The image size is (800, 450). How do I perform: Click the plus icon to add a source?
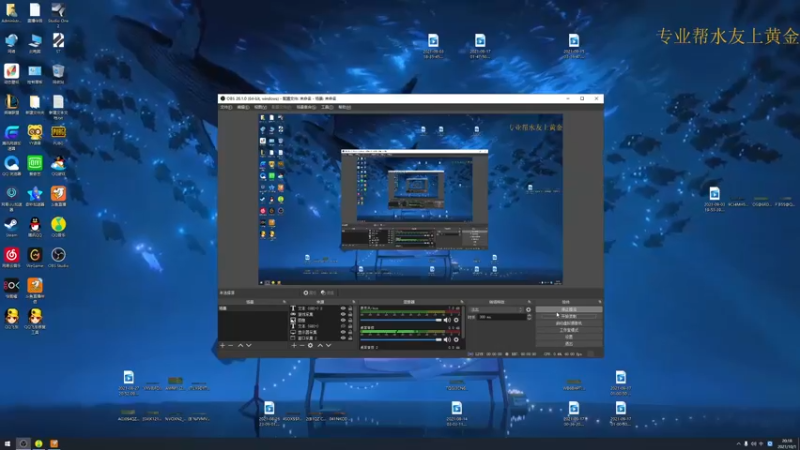(x=294, y=345)
